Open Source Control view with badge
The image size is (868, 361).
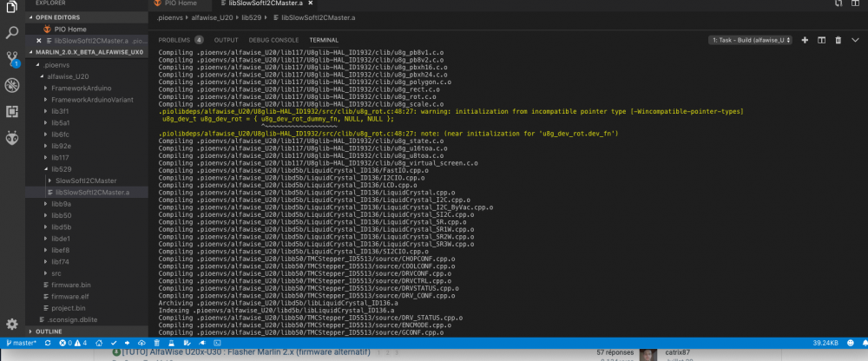pyautogui.click(x=11, y=59)
